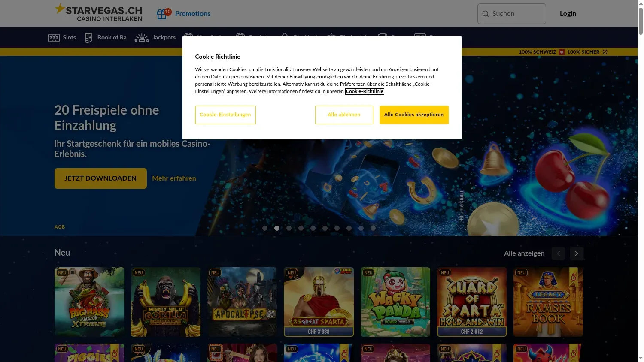Click the Neu section heading
The width and height of the screenshot is (644, 362).
click(x=62, y=253)
